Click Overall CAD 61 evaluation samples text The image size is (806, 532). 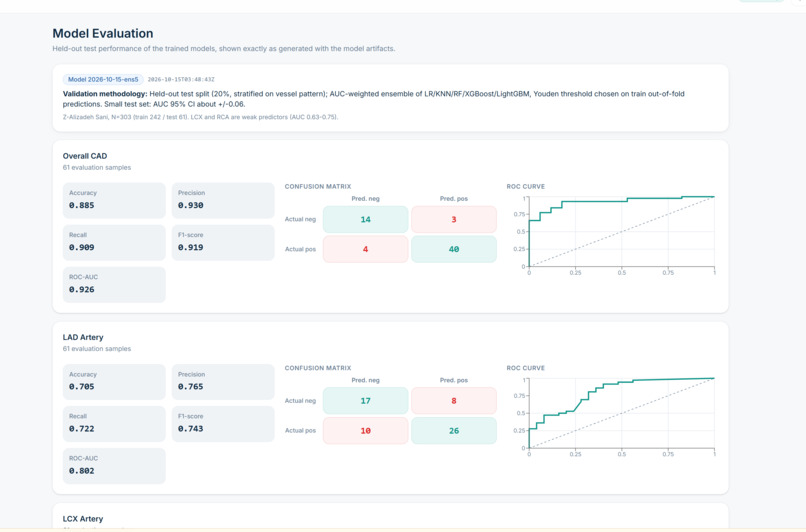97,168
